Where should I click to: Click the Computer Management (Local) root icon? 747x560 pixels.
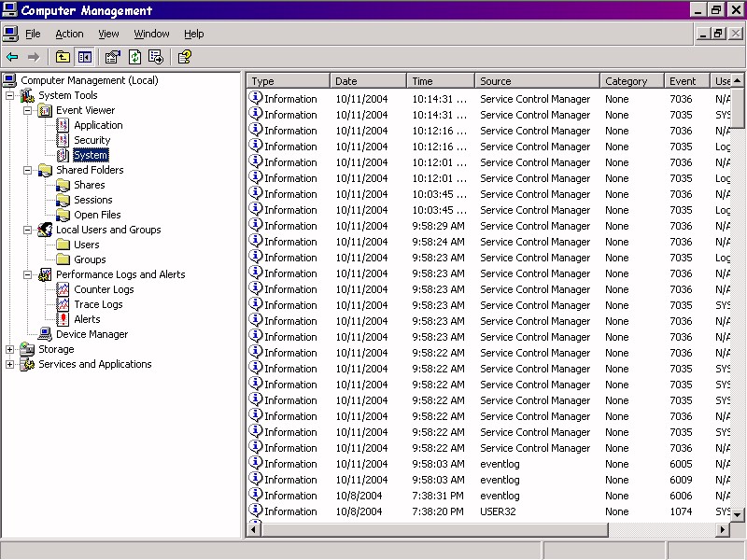[x=9, y=80]
